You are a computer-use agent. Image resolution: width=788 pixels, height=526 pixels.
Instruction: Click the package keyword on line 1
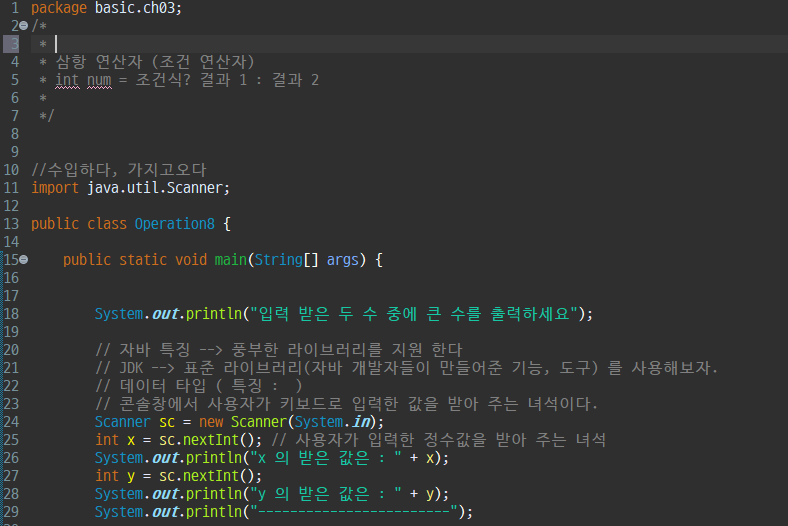coord(59,8)
